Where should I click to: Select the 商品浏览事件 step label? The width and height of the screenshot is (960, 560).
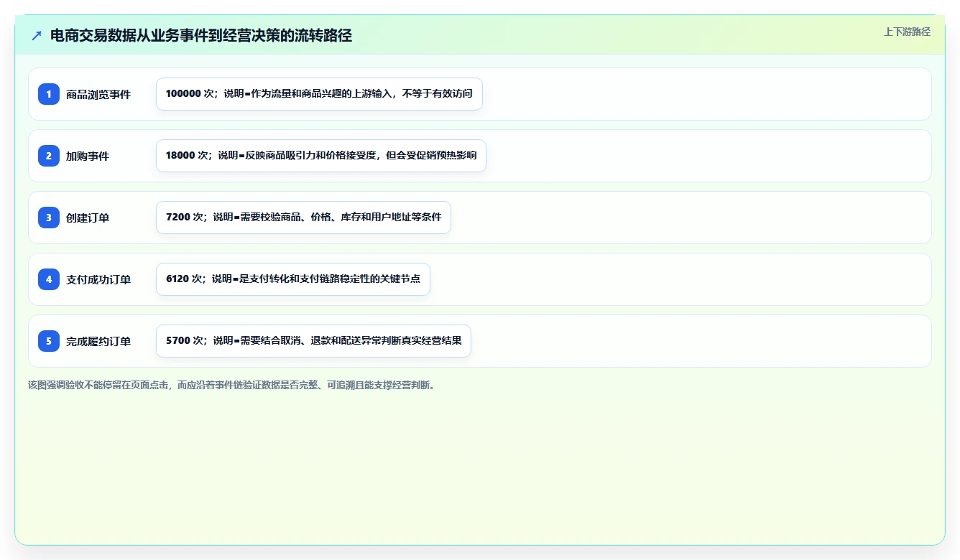(x=98, y=94)
